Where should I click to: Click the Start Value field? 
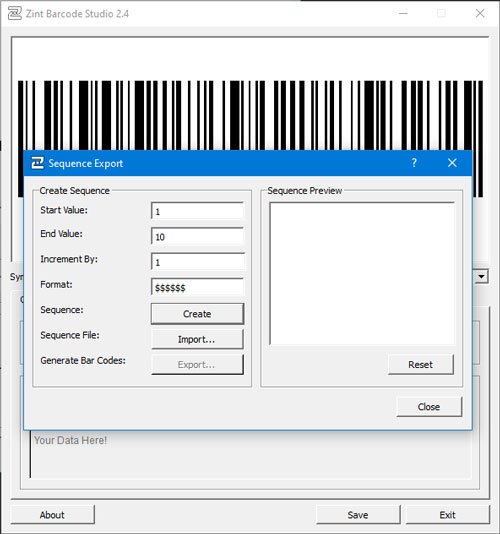(197, 211)
